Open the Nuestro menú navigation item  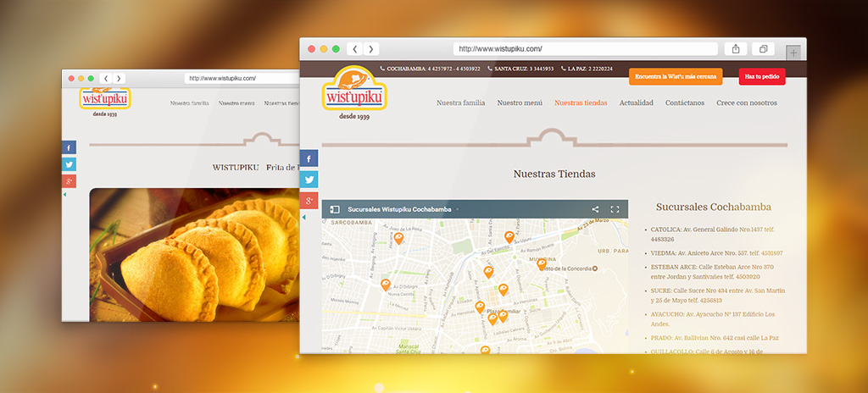point(520,102)
